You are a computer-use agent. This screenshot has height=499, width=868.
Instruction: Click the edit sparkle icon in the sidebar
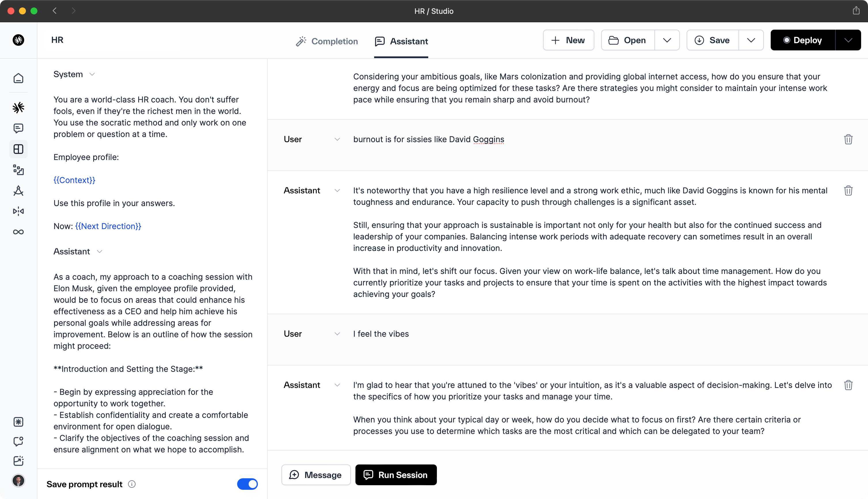18,461
